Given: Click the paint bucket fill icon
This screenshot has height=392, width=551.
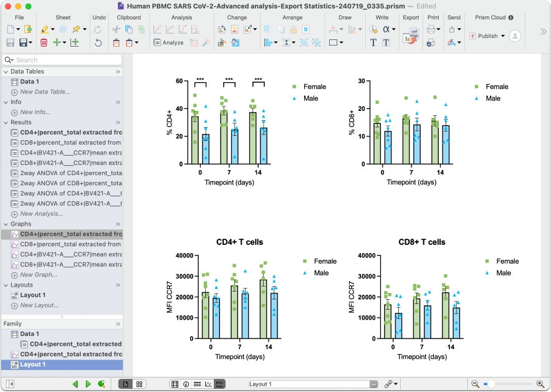Looking at the screenshot, I should point(235,43).
